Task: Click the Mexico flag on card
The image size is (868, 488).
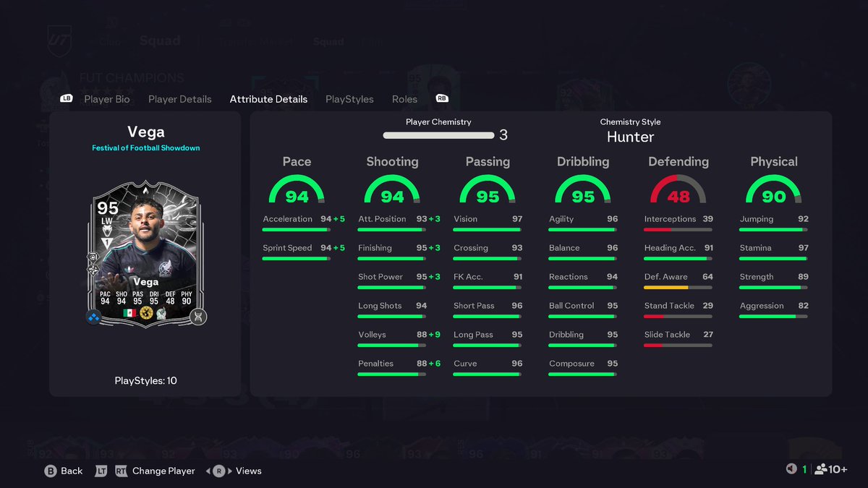Action: [x=129, y=313]
